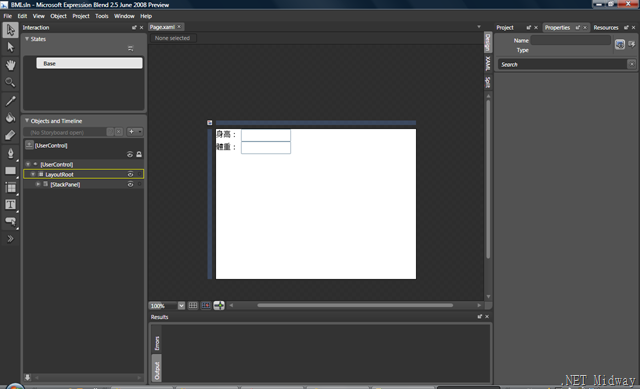
Task: Show the Errors tab in Results
Action: click(157, 343)
